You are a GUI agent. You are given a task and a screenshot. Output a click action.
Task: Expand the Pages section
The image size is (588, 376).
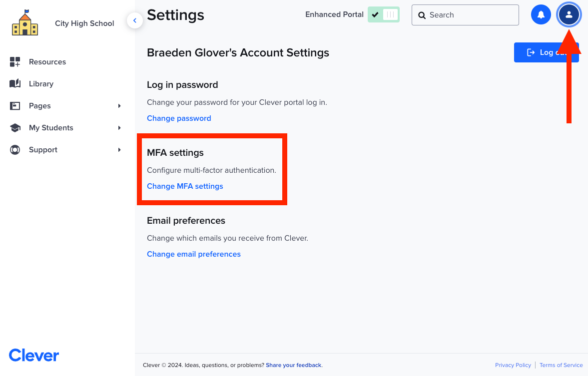(119, 105)
